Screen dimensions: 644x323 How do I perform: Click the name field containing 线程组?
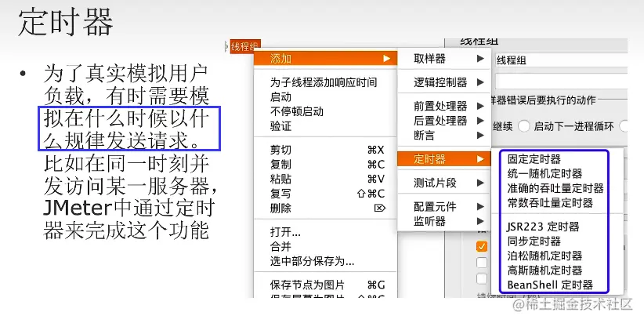561,60
